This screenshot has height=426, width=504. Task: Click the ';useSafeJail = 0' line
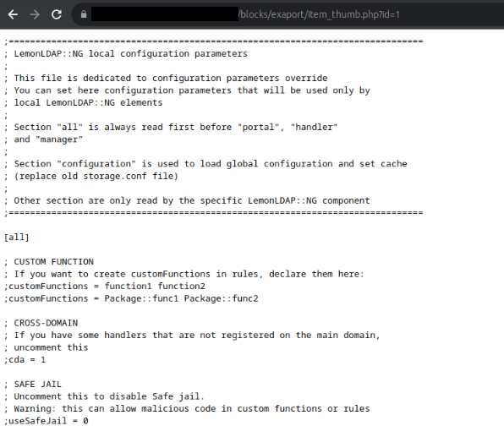[47, 421]
